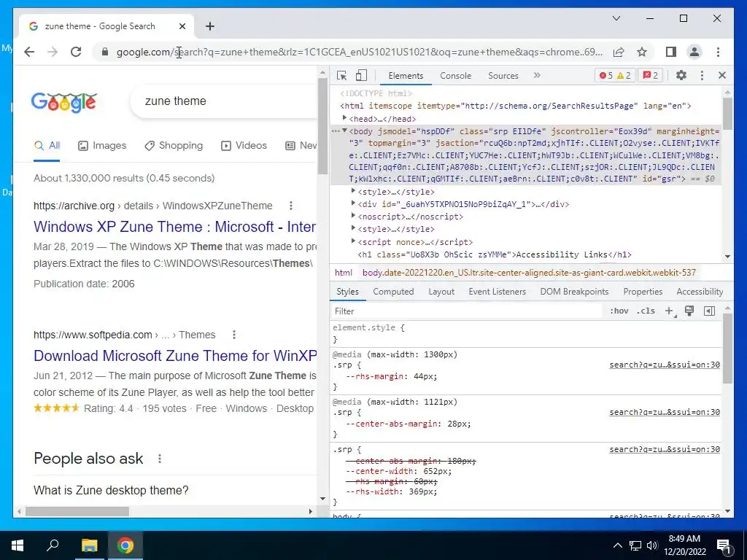Open a new tab
This screenshot has width=747, height=560.
tap(209, 26)
